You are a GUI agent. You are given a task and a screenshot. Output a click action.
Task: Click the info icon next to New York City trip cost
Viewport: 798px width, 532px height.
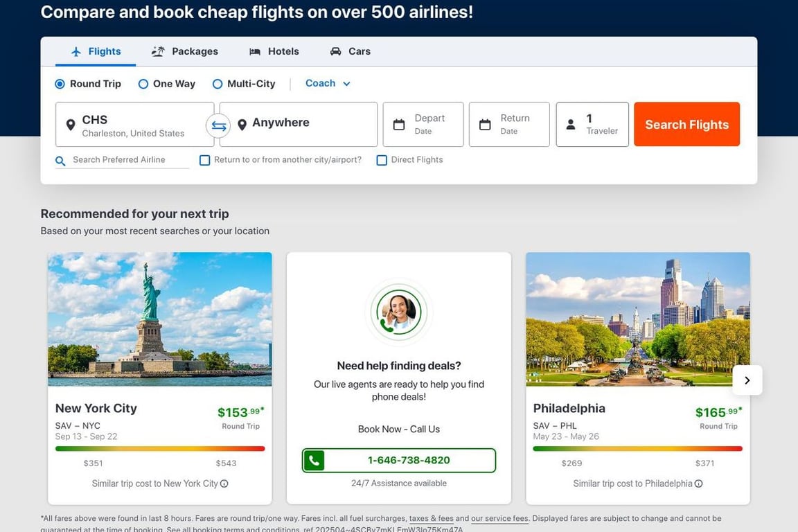[x=224, y=484]
